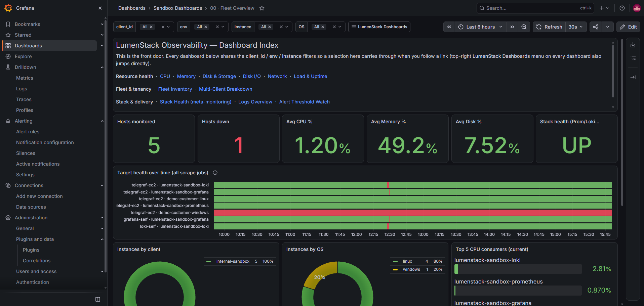Open Dashboards in the side menu
The height and width of the screenshot is (306, 644).
click(50, 46)
